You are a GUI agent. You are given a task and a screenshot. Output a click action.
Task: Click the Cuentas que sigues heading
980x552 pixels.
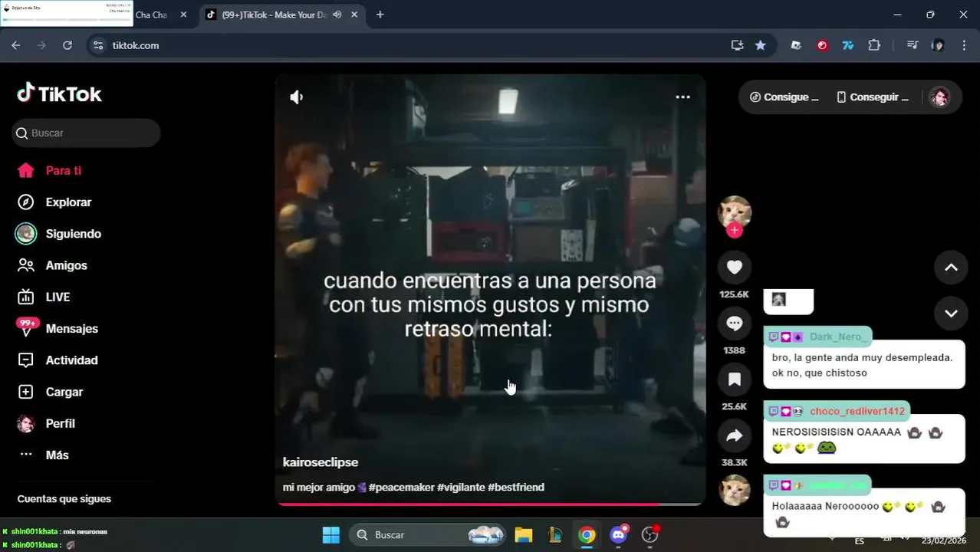(x=64, y=499)
